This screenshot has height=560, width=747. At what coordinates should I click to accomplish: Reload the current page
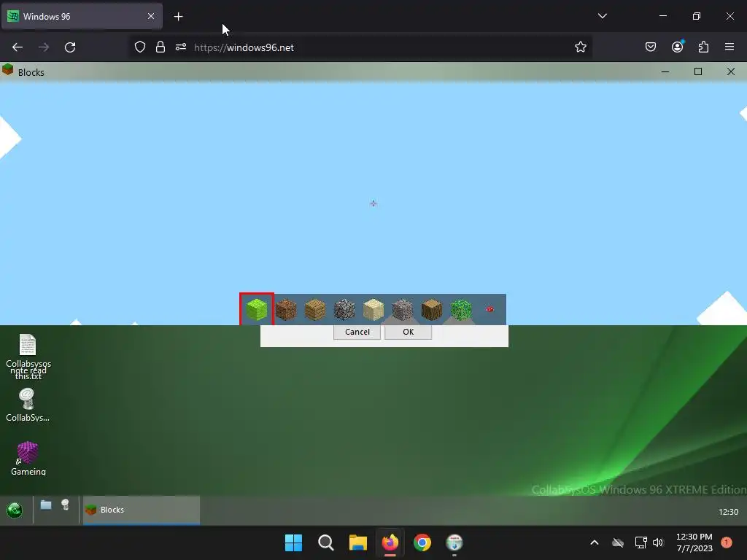point(70,47)
